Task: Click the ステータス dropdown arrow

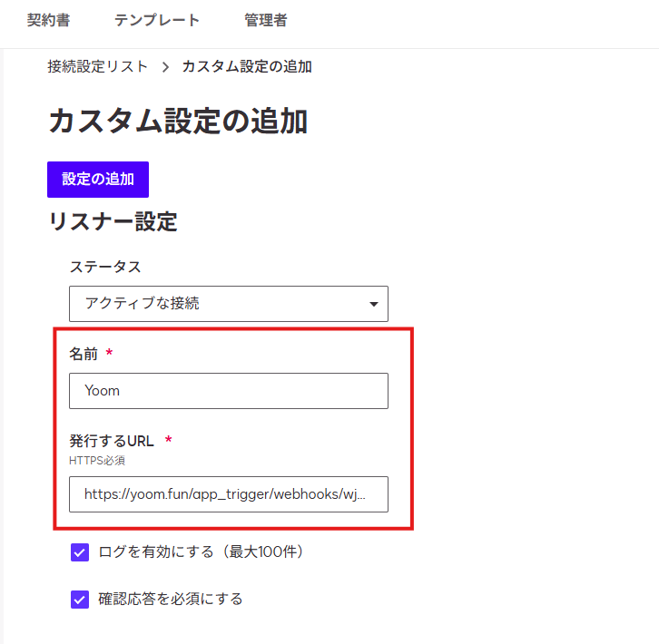Action: [x=374, y=304]
